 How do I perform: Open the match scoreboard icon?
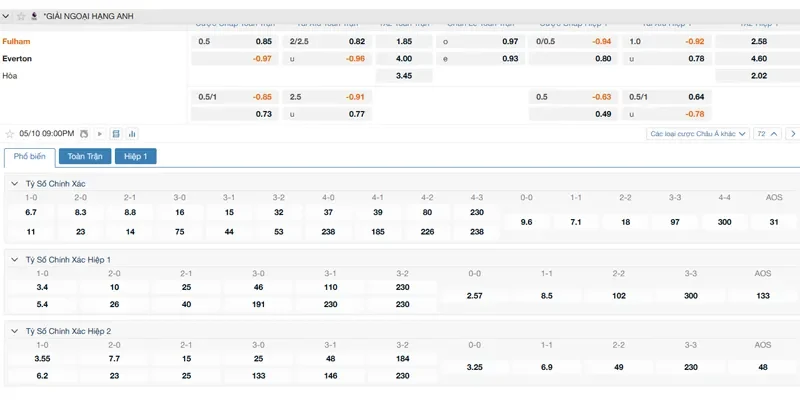[x=116, y=133]
